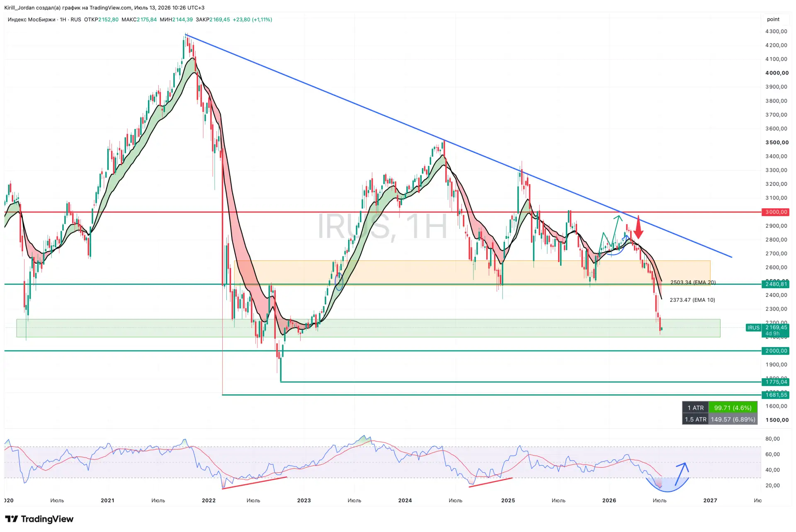This screenshot has height=532, width=796.
Task: Select the red 3000,00 price line label
Action: pyautogui.click(x=776, y=212)
